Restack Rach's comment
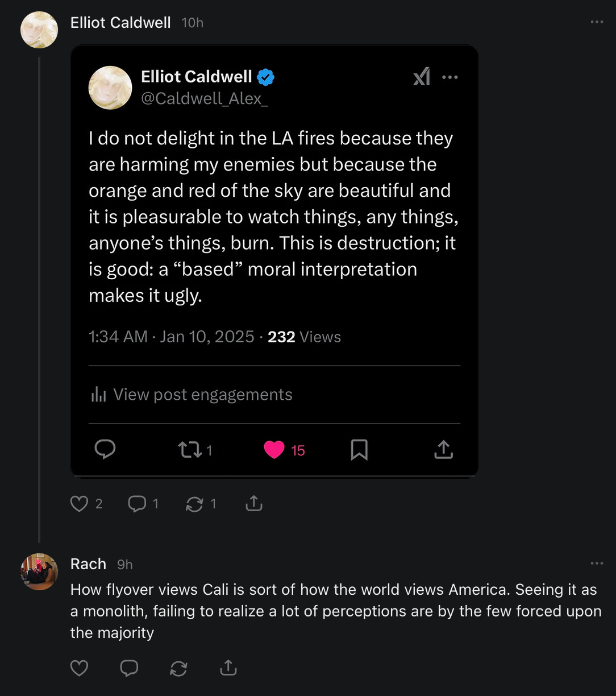The image size is (616, 696). 178,668
